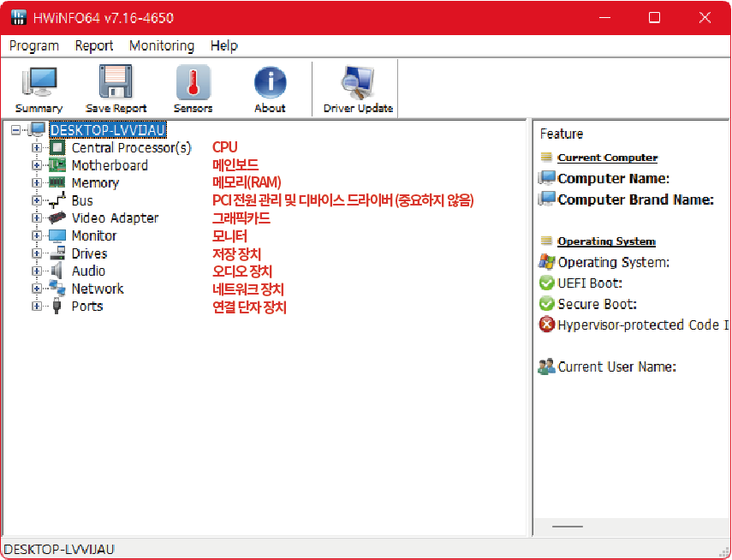Click the Ports plug icon
Screen dimensions: 732x560
(x=57, y=306)
